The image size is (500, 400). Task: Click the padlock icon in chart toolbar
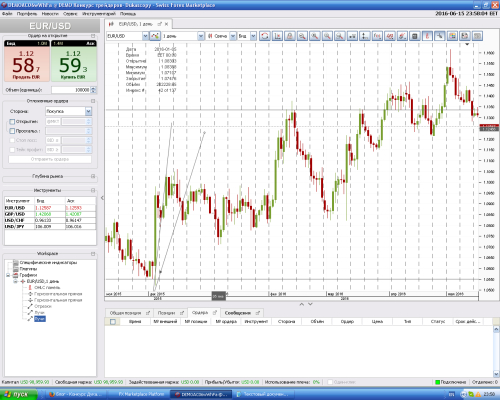(290, 36)
